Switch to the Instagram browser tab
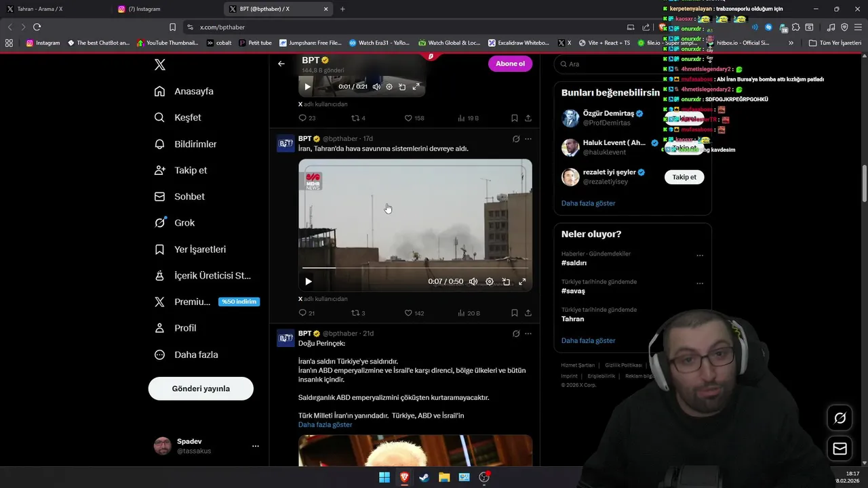 pos(166,9)
